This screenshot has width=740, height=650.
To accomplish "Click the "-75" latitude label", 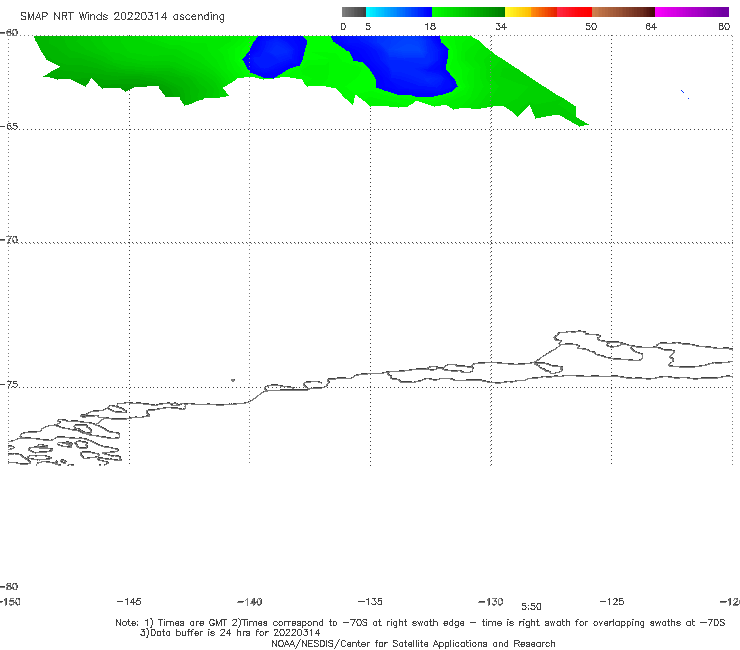I will 9,385.
